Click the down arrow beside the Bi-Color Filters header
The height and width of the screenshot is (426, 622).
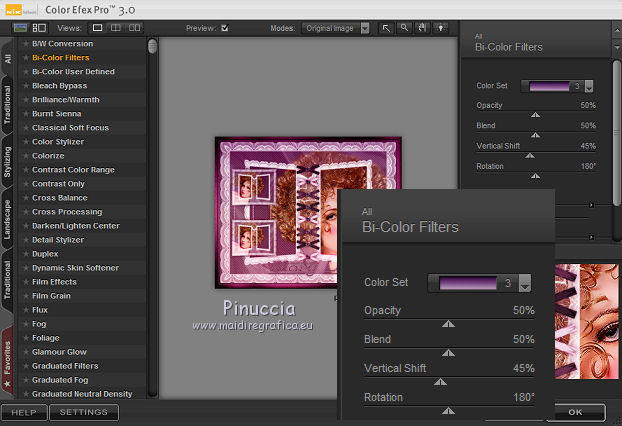pyautogui.click(x=617, y=47)
